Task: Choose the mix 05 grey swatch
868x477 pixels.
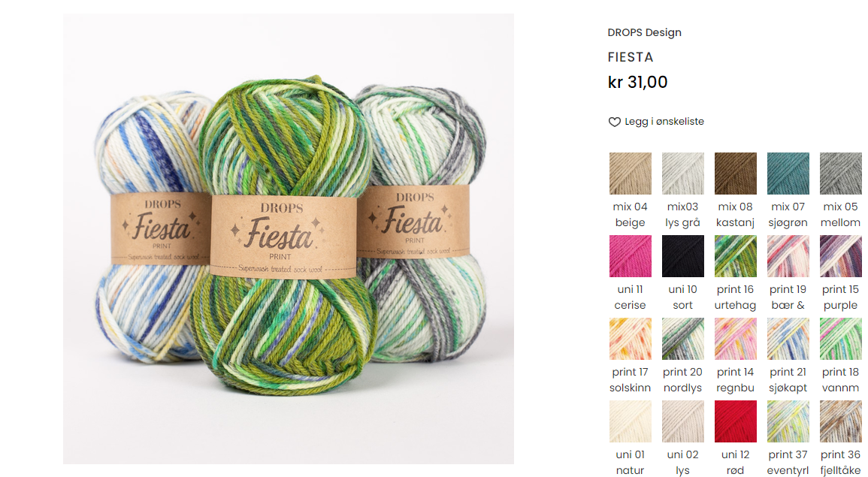Action: [x=840, y=174]
